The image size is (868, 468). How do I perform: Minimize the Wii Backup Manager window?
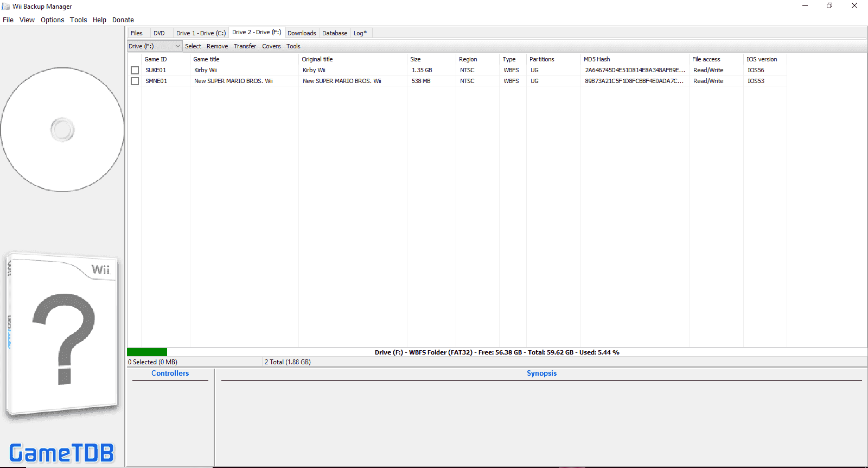(805, 6)
